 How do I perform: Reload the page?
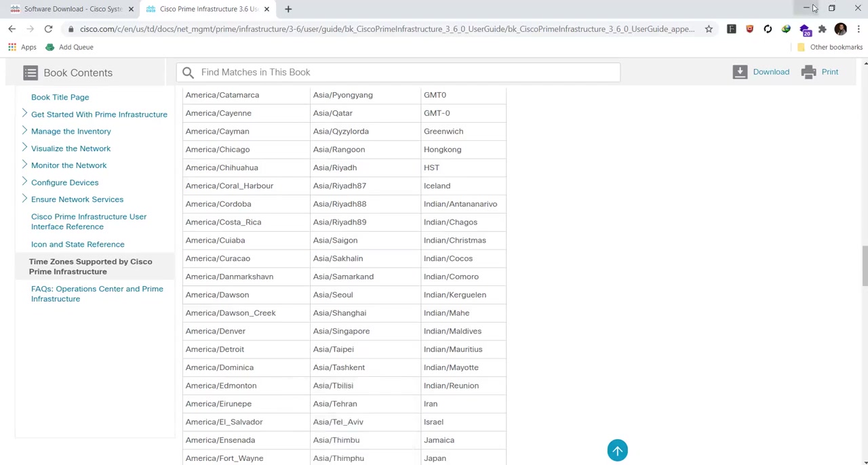tap(48, 29)
